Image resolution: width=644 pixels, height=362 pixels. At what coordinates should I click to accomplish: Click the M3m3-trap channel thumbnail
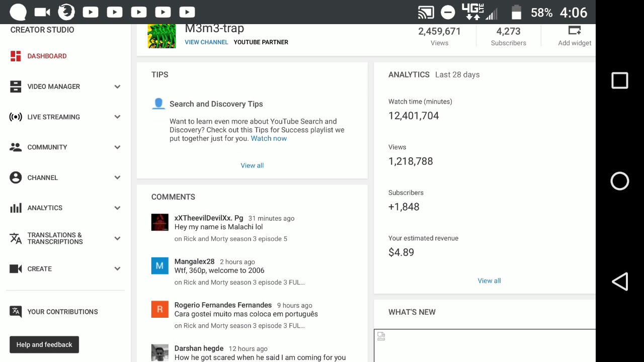point(162,36)
